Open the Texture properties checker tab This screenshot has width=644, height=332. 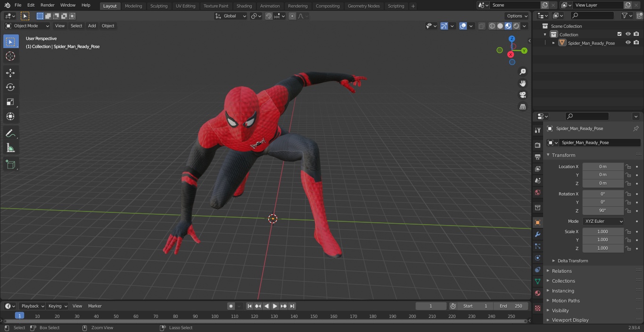[x=537, y=308]
